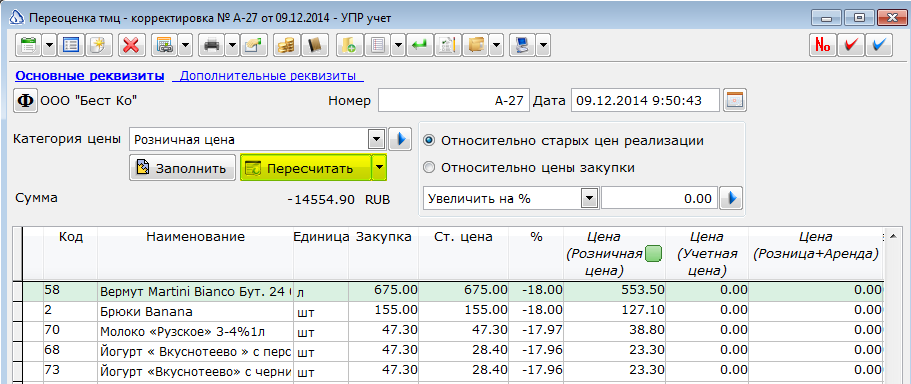911x384 pixels.
Task: Click the 38.80 retail price cell
Action: pos(614,332)
